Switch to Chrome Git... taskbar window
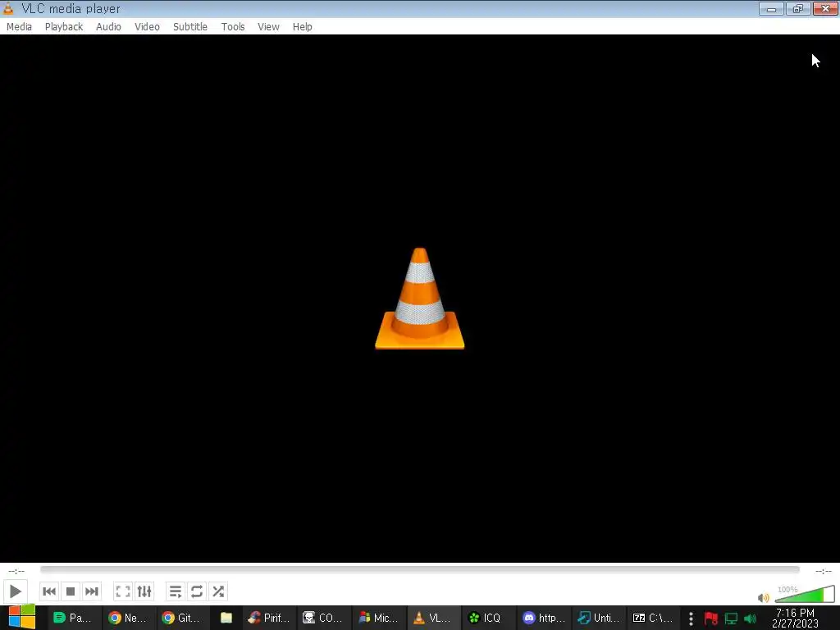 point(181,619)
